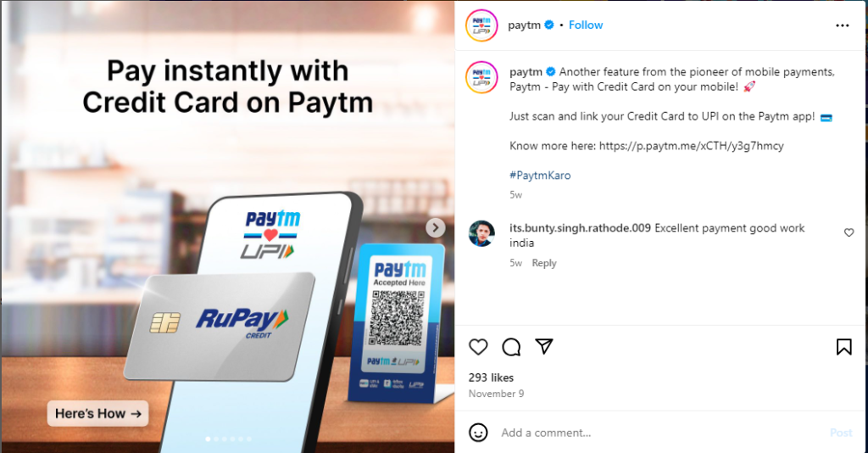Reply to the Excellent payment comment

coord(543,263)
